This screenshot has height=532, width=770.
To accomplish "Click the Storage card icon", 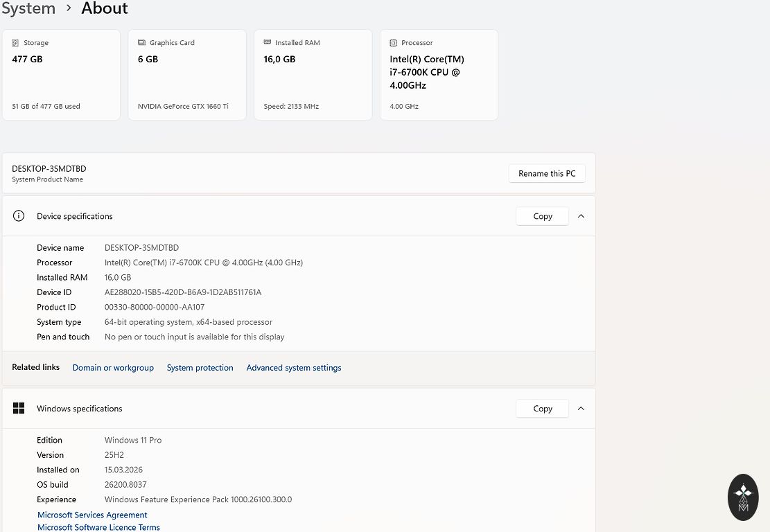I will (15, 43).
